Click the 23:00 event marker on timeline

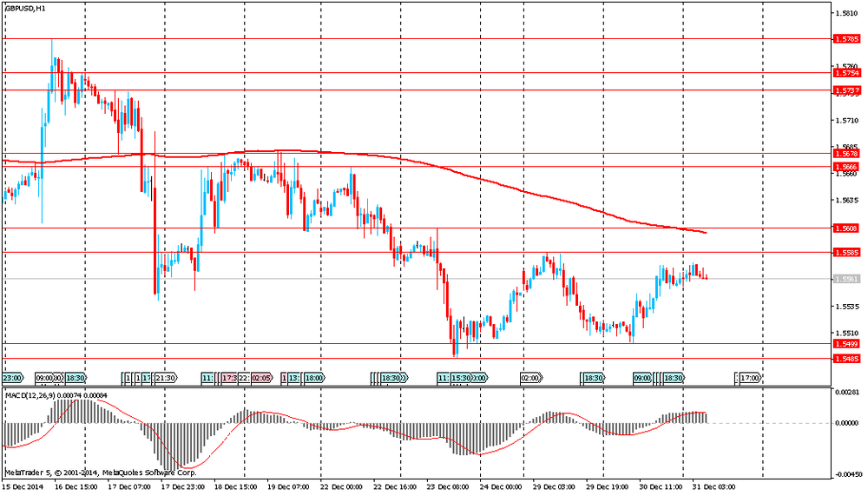pos(12,378)
